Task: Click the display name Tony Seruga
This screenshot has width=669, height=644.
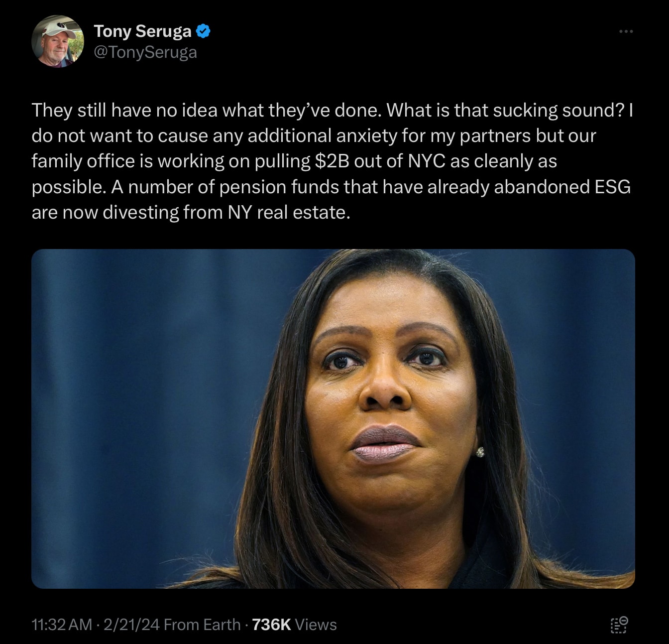Action: [x=142, y=31]
